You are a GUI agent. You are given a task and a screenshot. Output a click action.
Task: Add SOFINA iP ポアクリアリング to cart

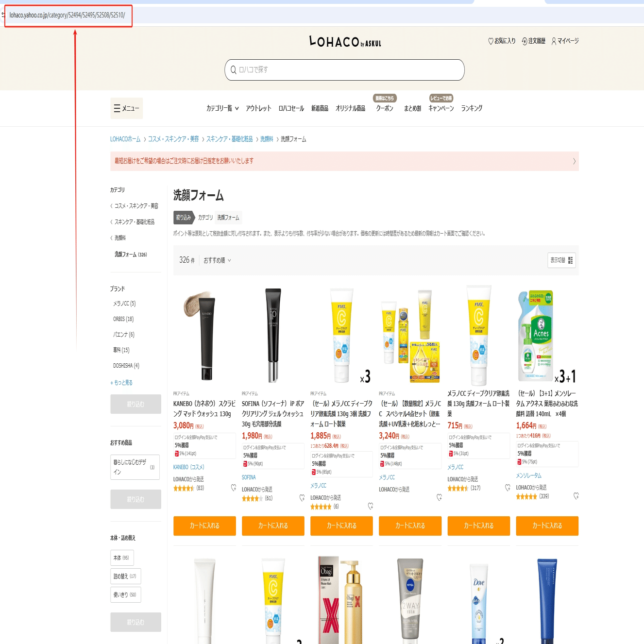click(273, 526)
